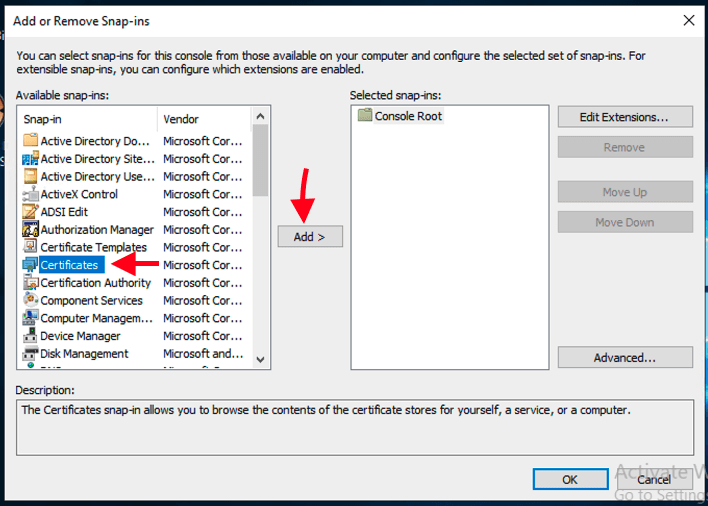This screenshot has height=506, width=708.
Task: Select the Active Directory Sites snap-in icon
Action: click(30, 159)
